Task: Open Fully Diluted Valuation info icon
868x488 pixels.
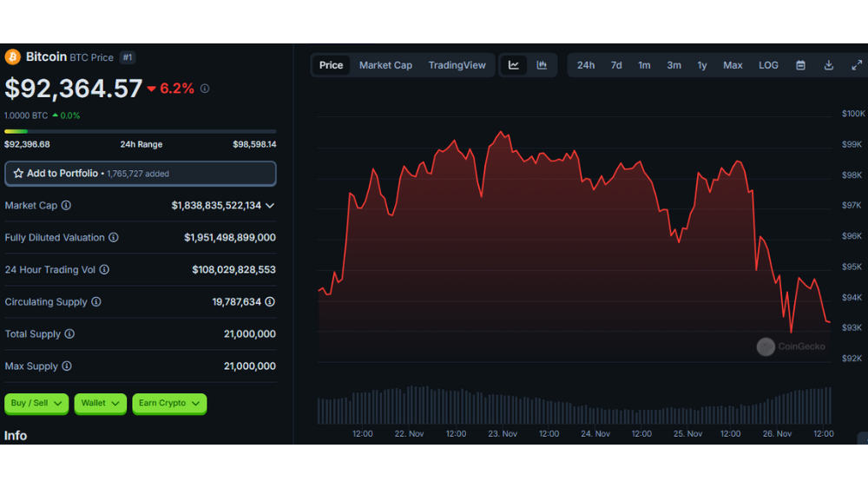Action: tap(114, 238)
